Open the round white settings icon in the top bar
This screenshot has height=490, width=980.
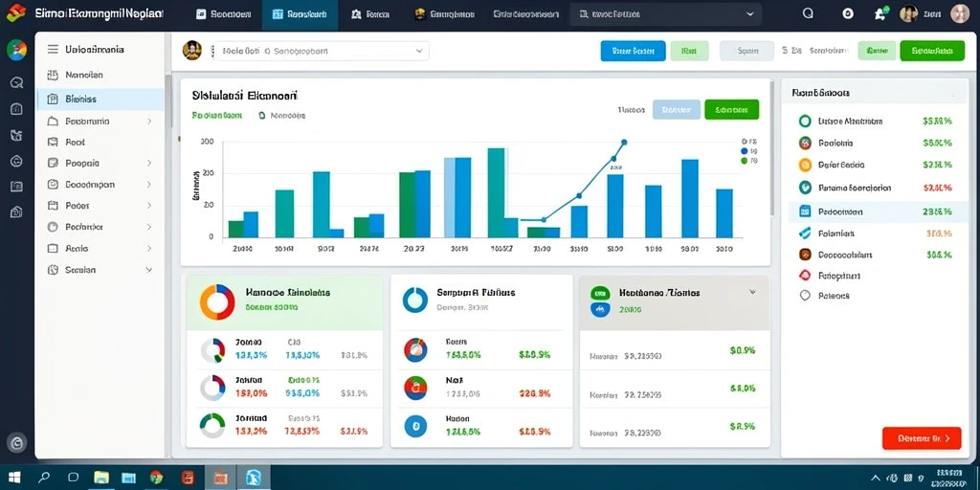tap(848, 13)
